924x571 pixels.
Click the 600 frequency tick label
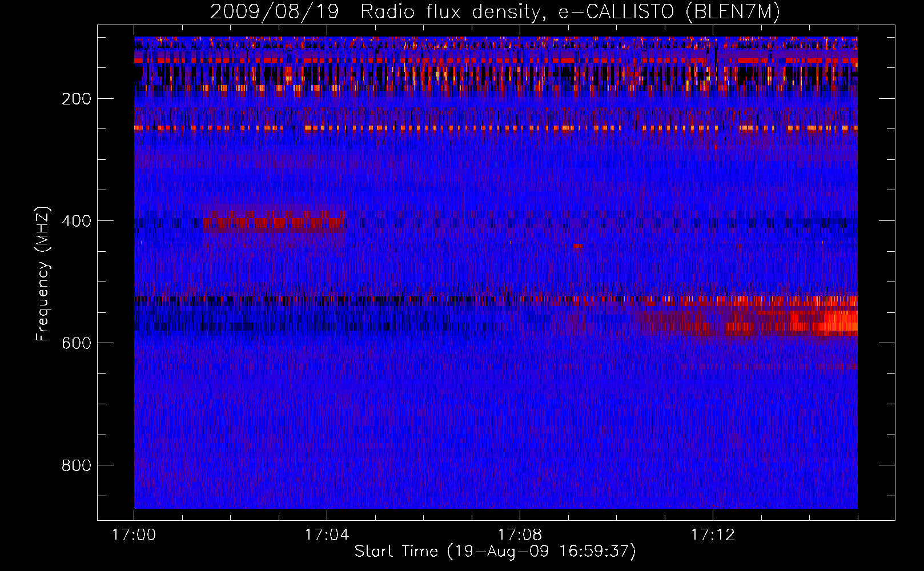(77, 343)
